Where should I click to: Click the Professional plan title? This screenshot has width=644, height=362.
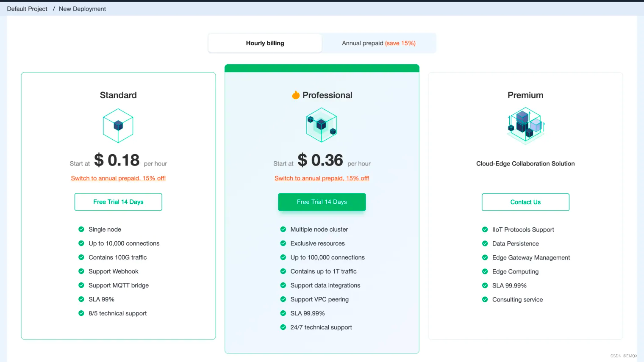[327, 95]
